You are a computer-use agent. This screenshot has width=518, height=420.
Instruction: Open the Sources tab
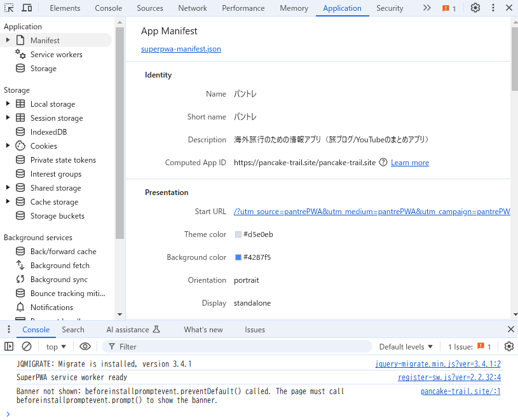150,8
